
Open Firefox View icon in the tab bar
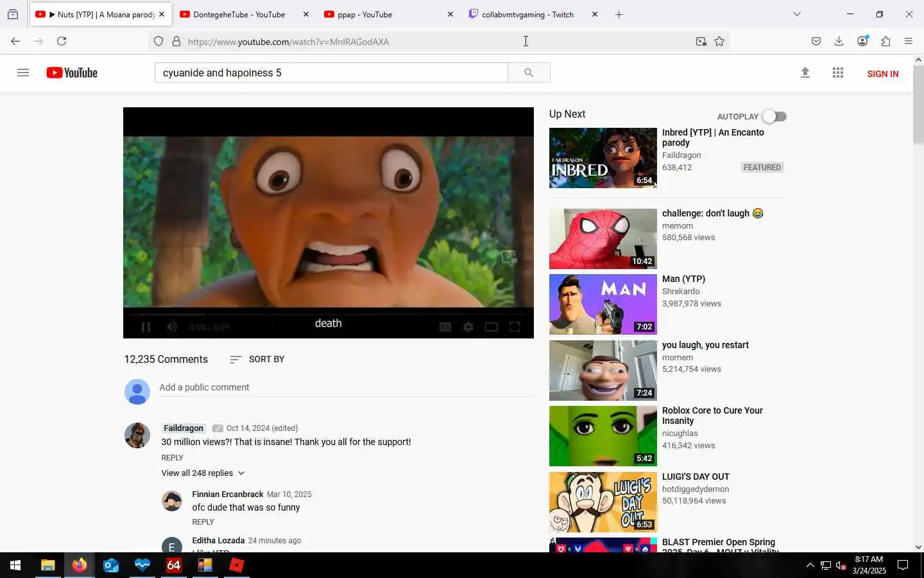click(13, 14)
